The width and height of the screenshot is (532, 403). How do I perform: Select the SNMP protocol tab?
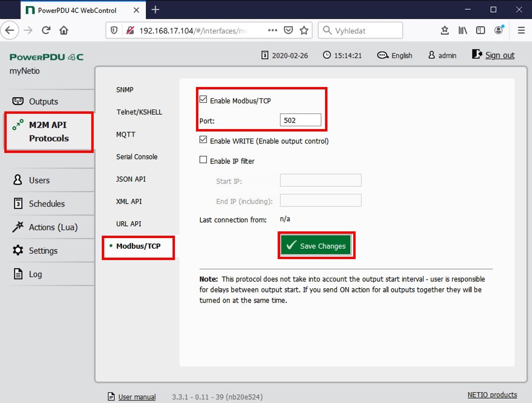(125, 90)
